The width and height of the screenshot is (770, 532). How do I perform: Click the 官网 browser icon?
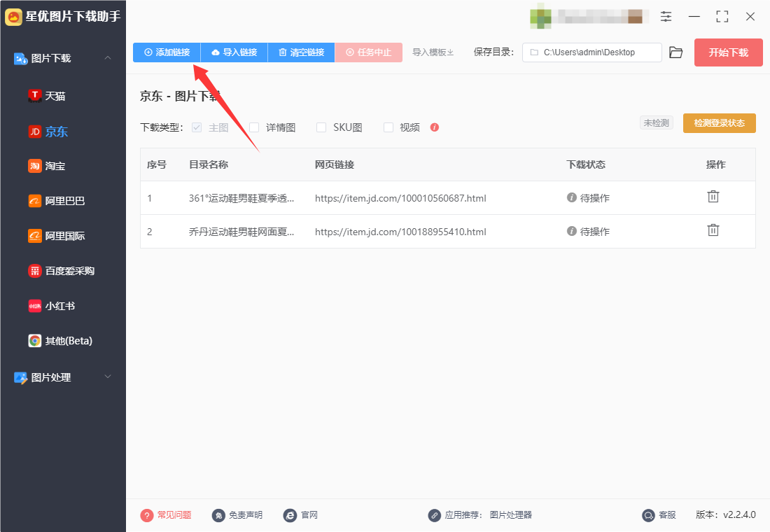point(290,515)
